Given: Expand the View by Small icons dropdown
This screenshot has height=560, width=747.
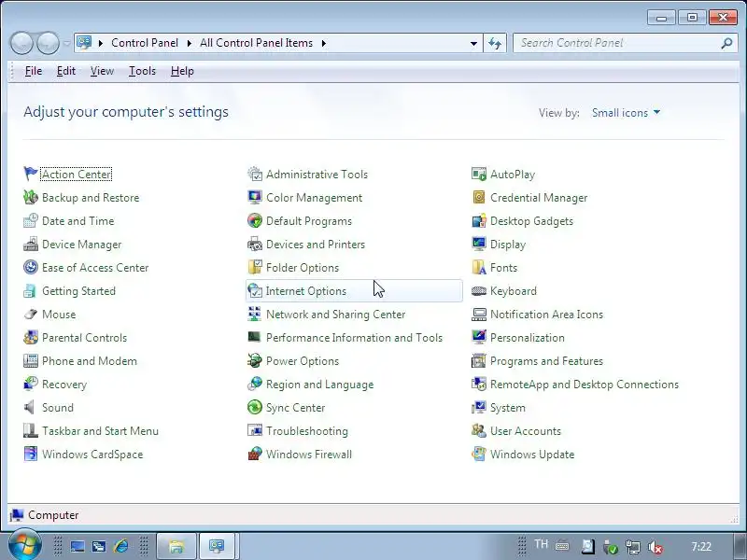Looking at the screenshot, I should (x=626, y=113).
